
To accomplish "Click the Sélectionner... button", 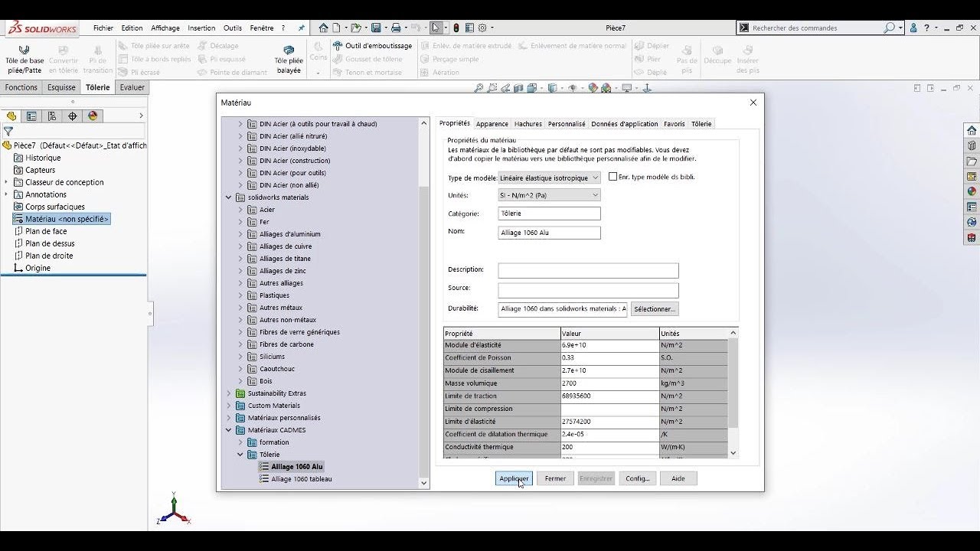I will (655, 309).
